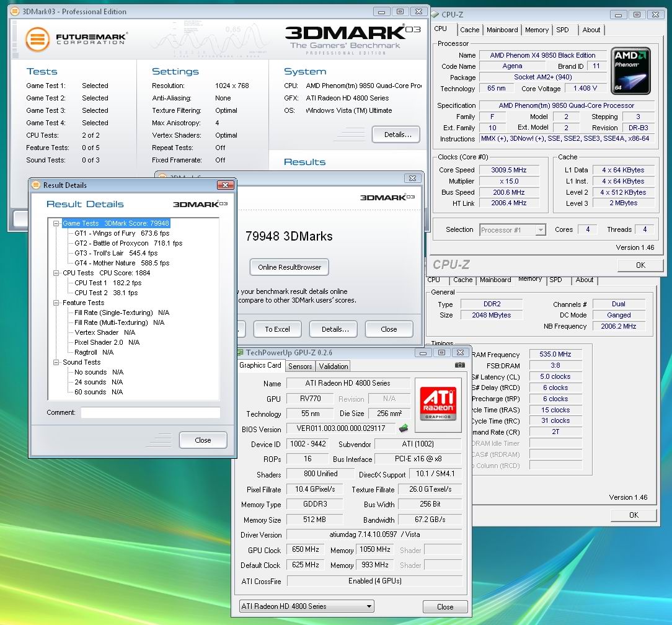Select GT1 - Wings of Fury result row
Screen dimensions: 672x625
[122, 233]
